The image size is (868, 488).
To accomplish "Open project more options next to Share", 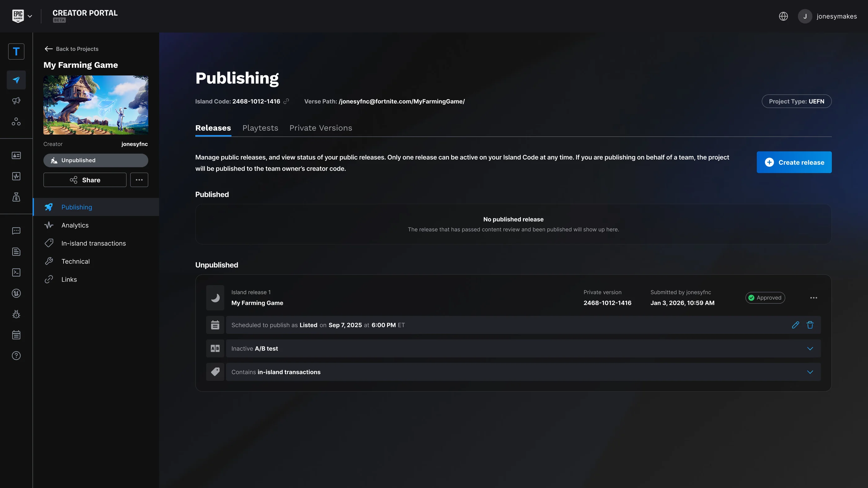I will pos(139,180).
